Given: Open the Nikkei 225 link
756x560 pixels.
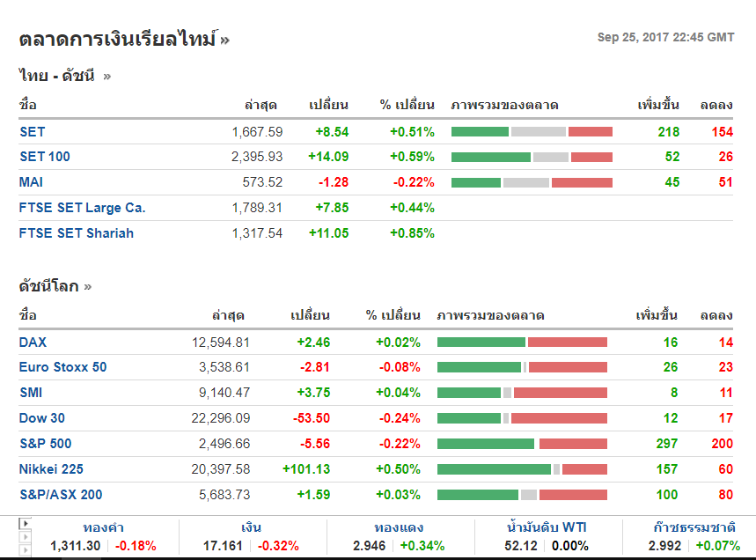Looking at the screenshot, I should [x=51, y=469].
